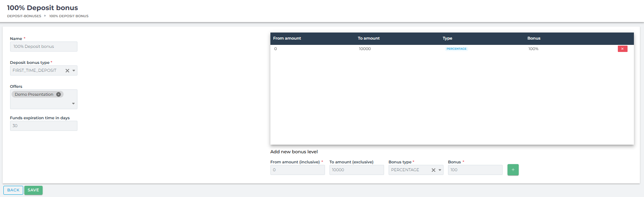Select the To amount (exclusive) field

[x=356, y=170]
